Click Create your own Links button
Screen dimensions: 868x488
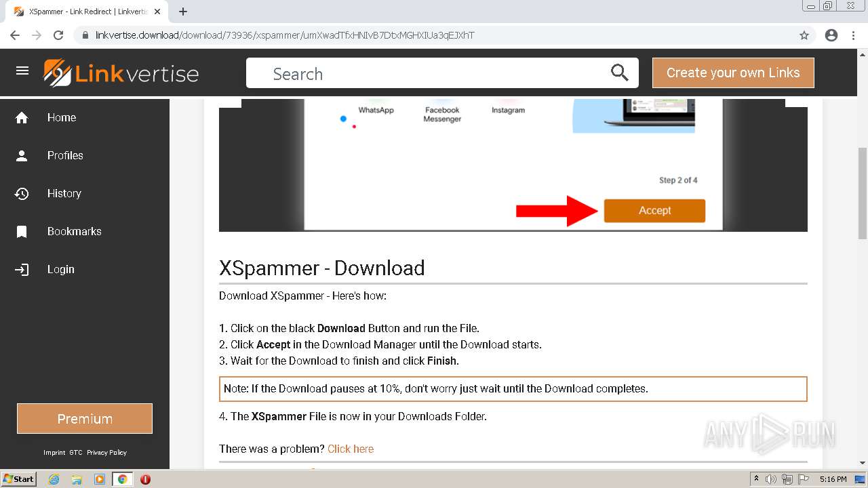point(733,73)
